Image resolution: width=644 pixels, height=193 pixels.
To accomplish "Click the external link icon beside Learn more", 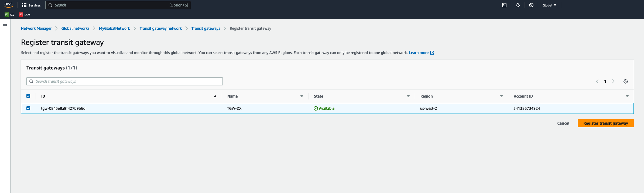I will click(x=432, y=53).
